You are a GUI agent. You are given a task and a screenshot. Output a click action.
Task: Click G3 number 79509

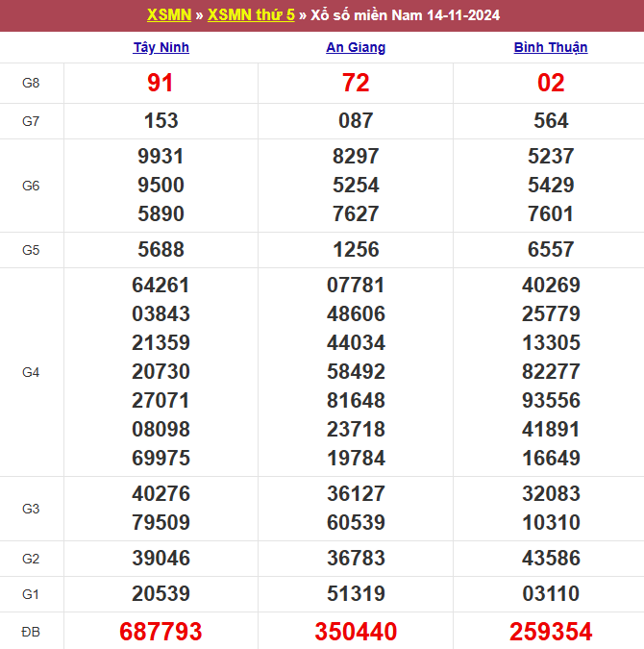click(161, 522)
